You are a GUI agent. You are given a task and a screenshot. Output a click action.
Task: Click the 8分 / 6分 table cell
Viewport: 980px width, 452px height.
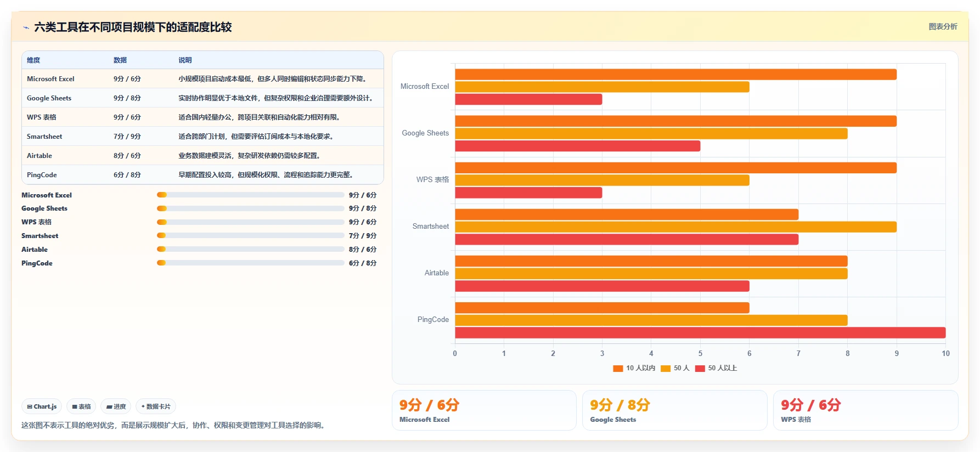click(x=127, y=156)
